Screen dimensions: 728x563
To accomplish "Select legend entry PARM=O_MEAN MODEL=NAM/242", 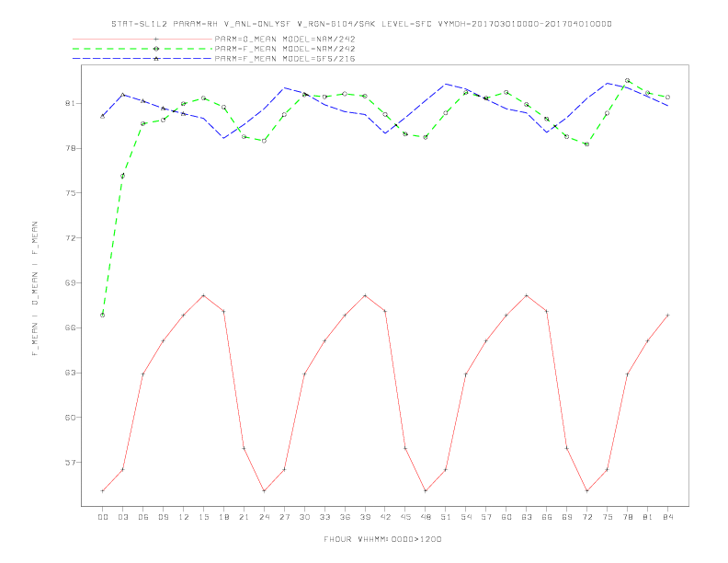I will pos(285,39).
